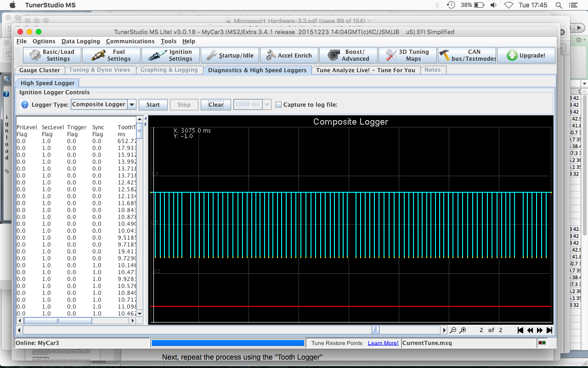Click the clock showing Tue 17:45

pyautogui.click(x=533, y=5)
